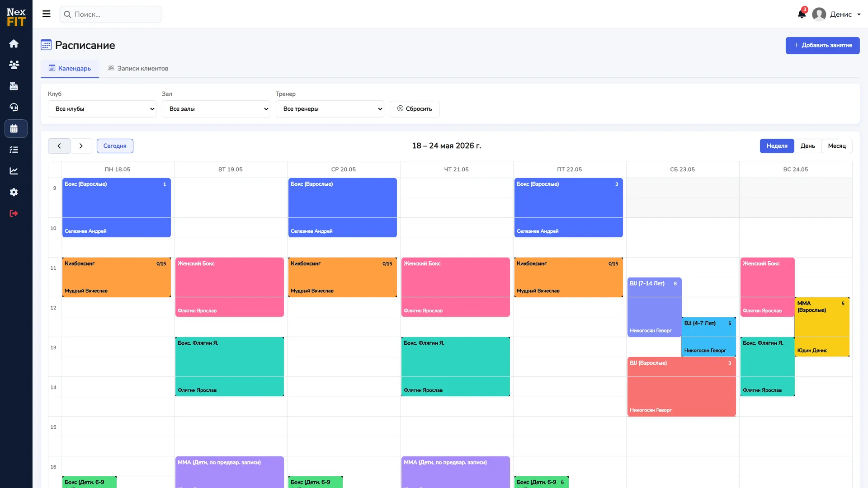Open Tuesday 19.05 Бокс. Флягин Я. class

230,367
